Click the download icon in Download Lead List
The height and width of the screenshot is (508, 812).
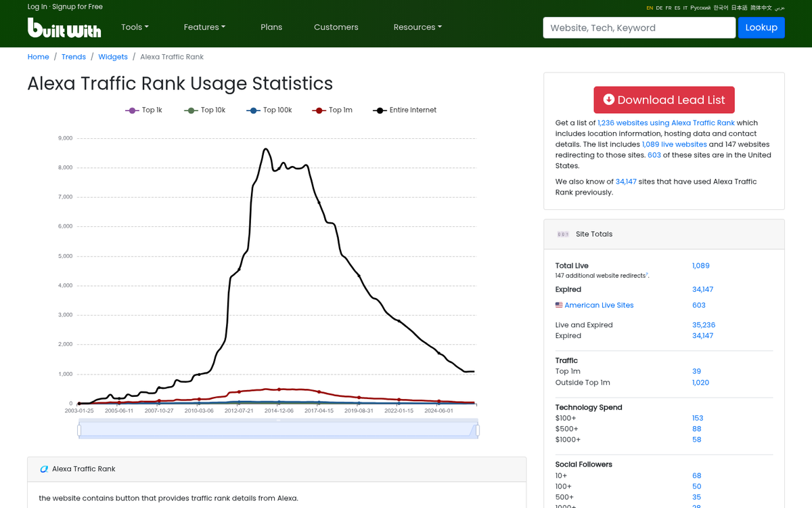tap(608, 100)
